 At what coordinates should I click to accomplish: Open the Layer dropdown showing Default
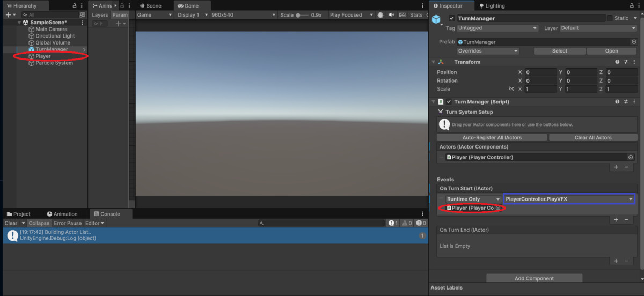click(x=599, y=28)
